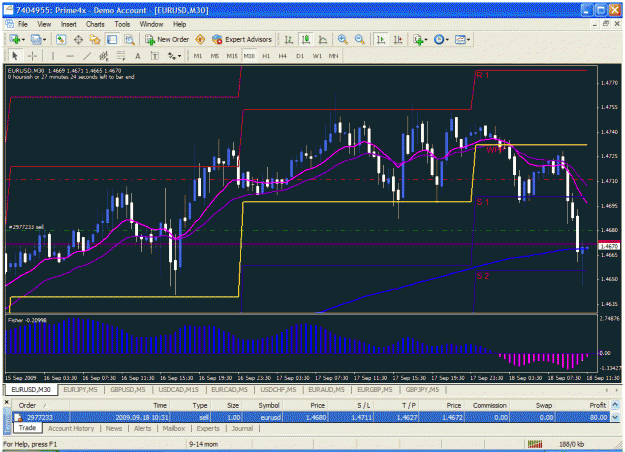Viewport: 625px width, 452px height.
Task: Zoom in on the chart
Action: [x=342, y=39]
